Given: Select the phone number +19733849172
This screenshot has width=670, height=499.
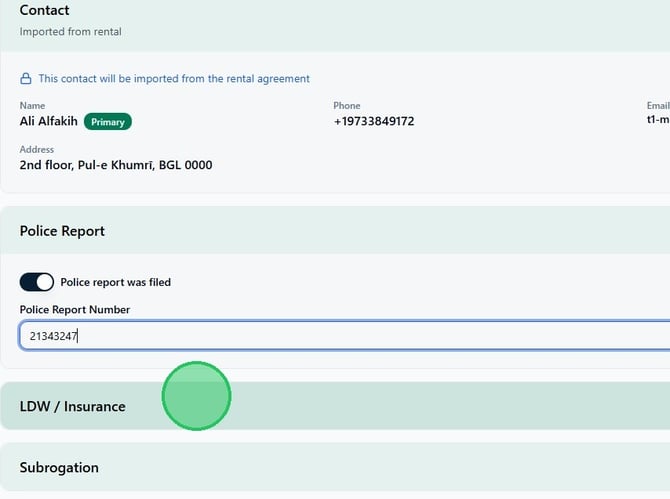Looking at the screenshot, I should pyautogui.click(x=374, y=121).
